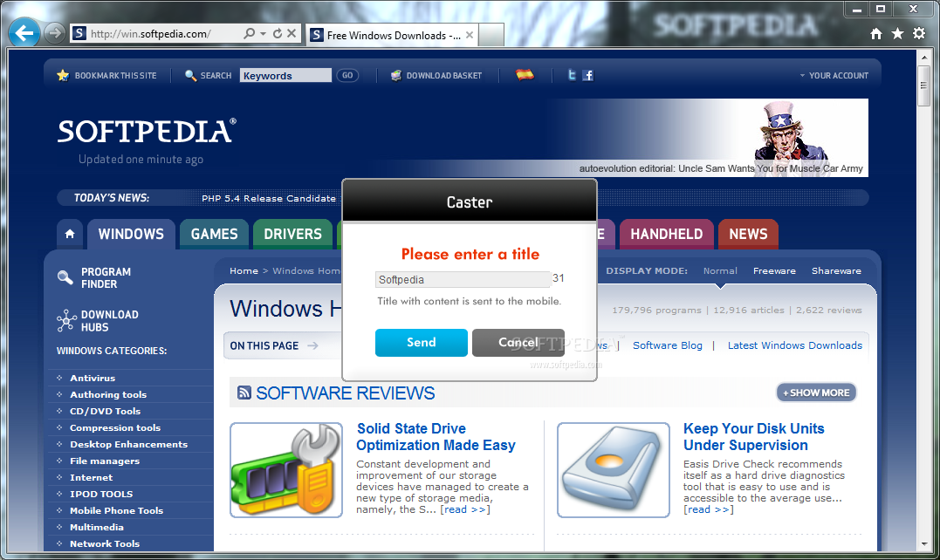Click the home icon tab in navigation
The image size is (940, 560).
click(70, 234)
